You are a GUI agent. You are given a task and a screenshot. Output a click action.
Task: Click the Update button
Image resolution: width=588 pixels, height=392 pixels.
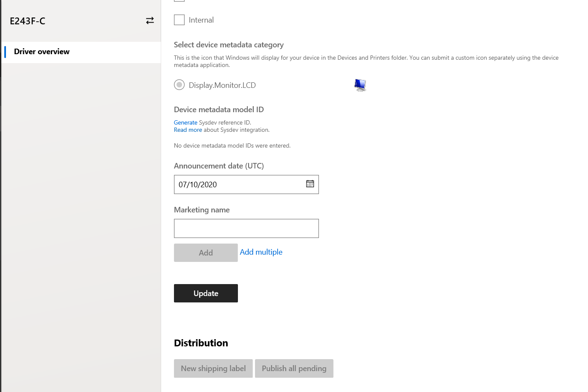tap(206, 293)
